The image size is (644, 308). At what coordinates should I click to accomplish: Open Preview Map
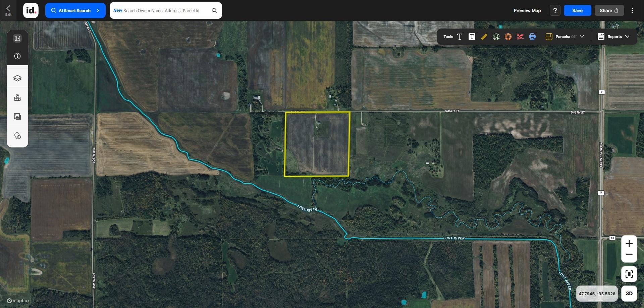[527, 10]
